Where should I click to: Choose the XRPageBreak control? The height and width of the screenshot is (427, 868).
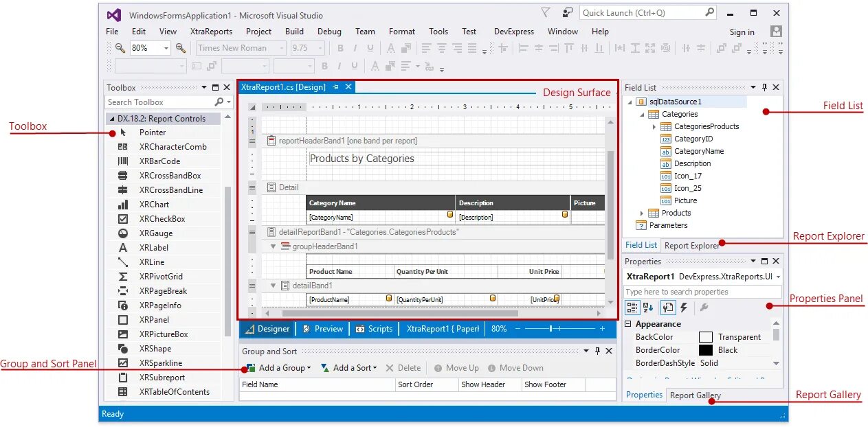[164, 291]
